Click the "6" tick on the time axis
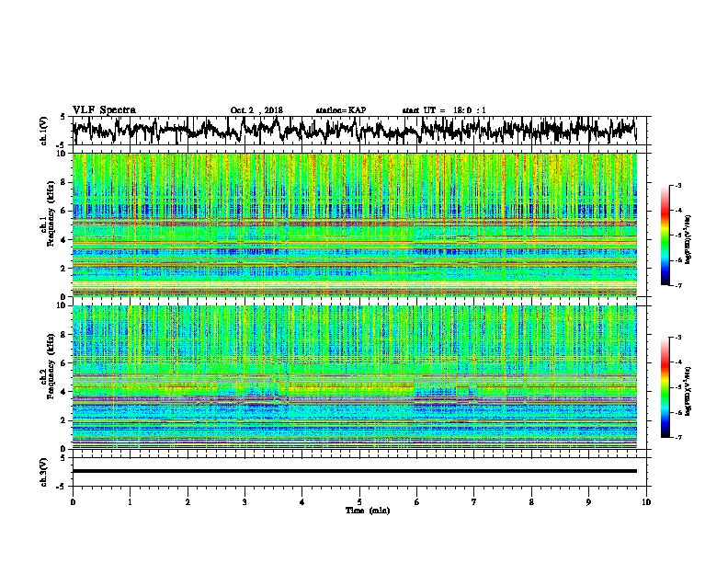Image resolution: width=728 pixels, height=563 pixels. [x=417, y=502]
